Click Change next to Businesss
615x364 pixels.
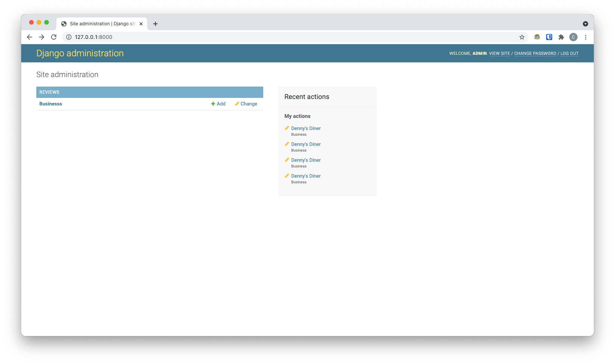pyautogui.click(x=246, y=104)
